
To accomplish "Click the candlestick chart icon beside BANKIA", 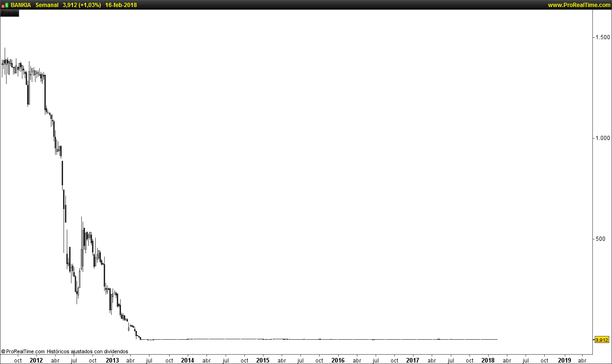I will tap(5, 5).
